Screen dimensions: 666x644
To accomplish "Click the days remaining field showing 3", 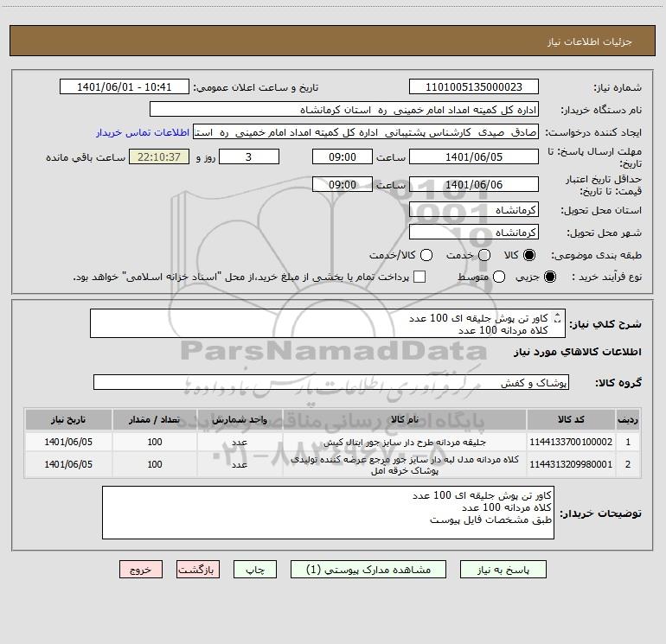I will 249,156.
